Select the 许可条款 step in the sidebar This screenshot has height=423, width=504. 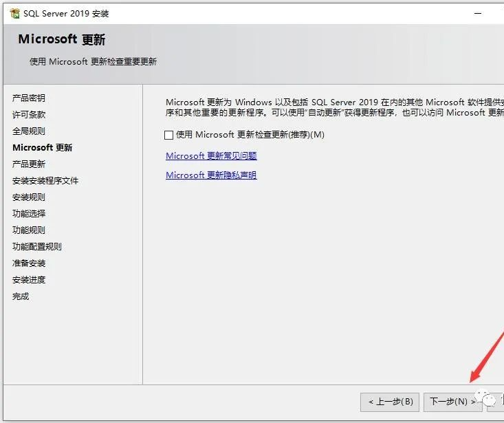[29, 115]
